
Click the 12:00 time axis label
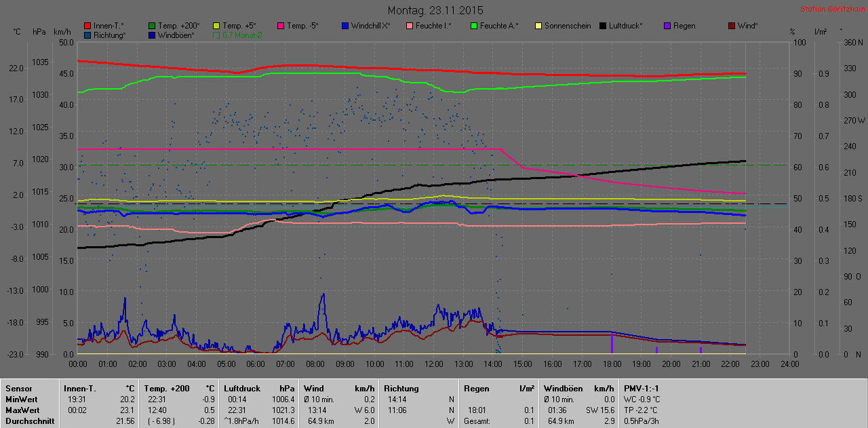[x=433, y=364]
